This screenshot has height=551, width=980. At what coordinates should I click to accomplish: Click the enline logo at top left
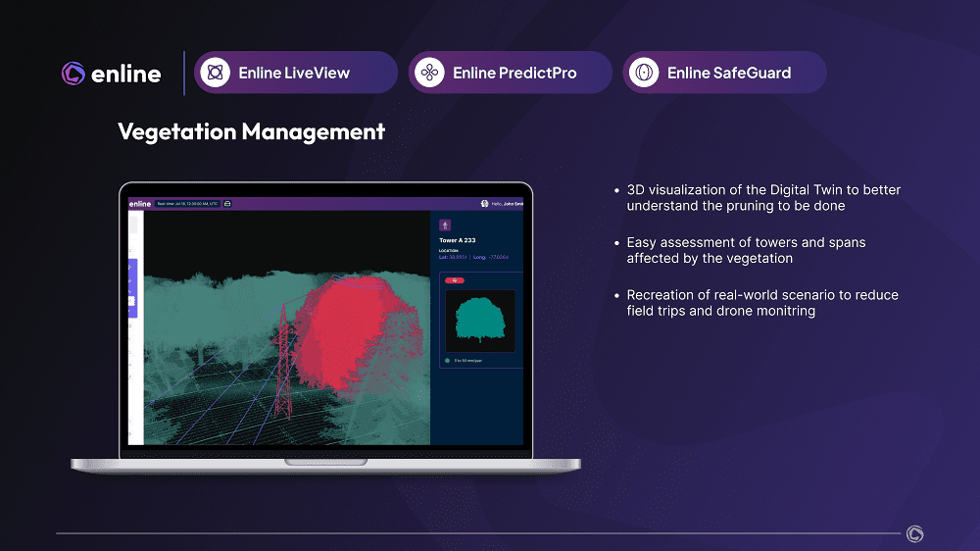[x=112, y=74]
